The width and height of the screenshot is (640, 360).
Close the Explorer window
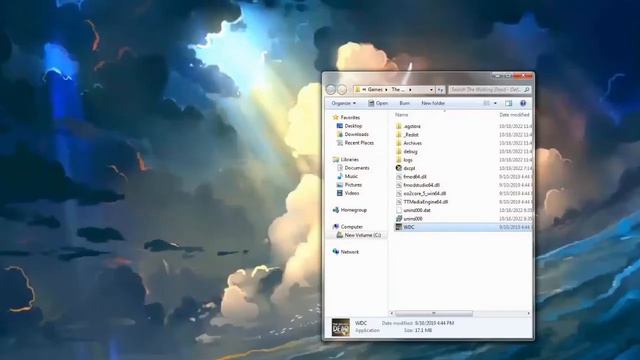524,76
